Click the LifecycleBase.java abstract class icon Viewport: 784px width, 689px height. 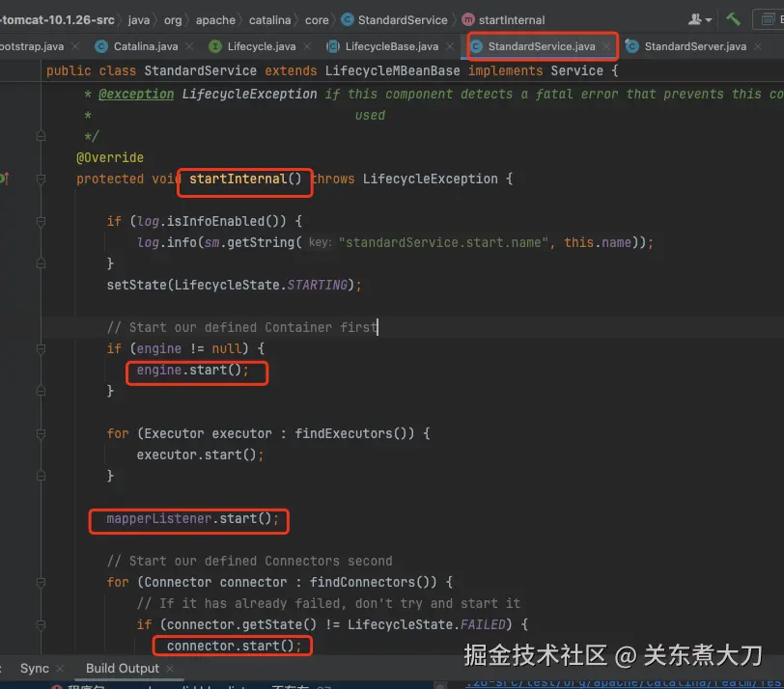click(332, 46)
